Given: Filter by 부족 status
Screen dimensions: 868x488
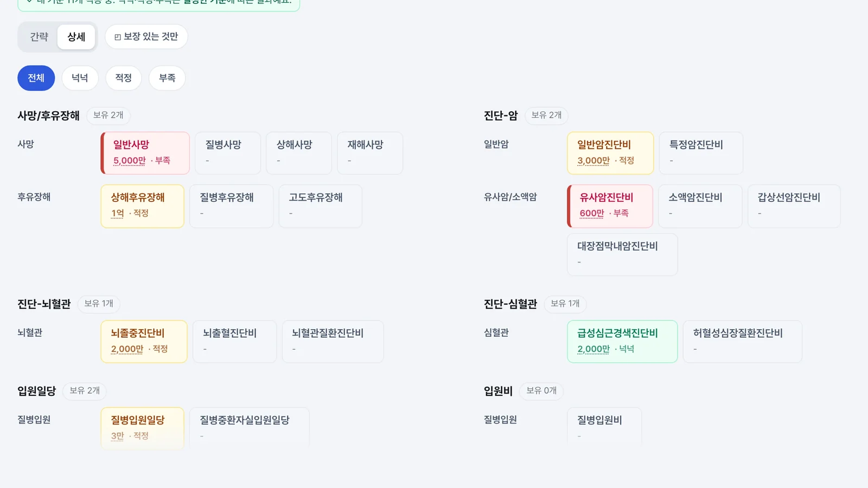Looking at the screenshot, I should point(167,78).
